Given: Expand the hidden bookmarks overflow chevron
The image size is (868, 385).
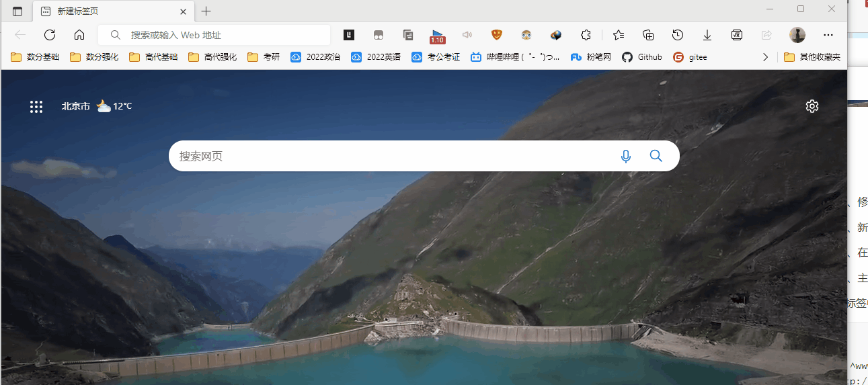Looking at the screenshot, I should click(765, 57).
